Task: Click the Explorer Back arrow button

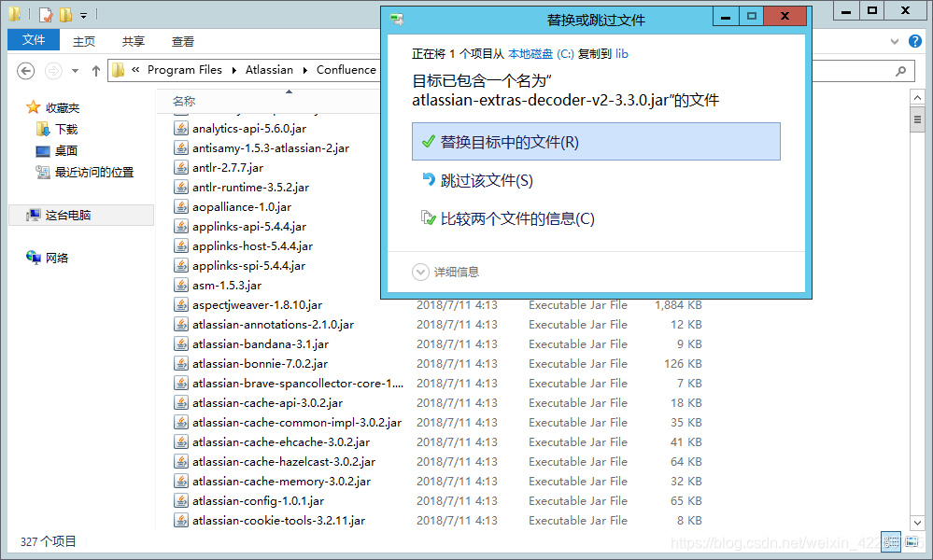Action: [25, 71]
